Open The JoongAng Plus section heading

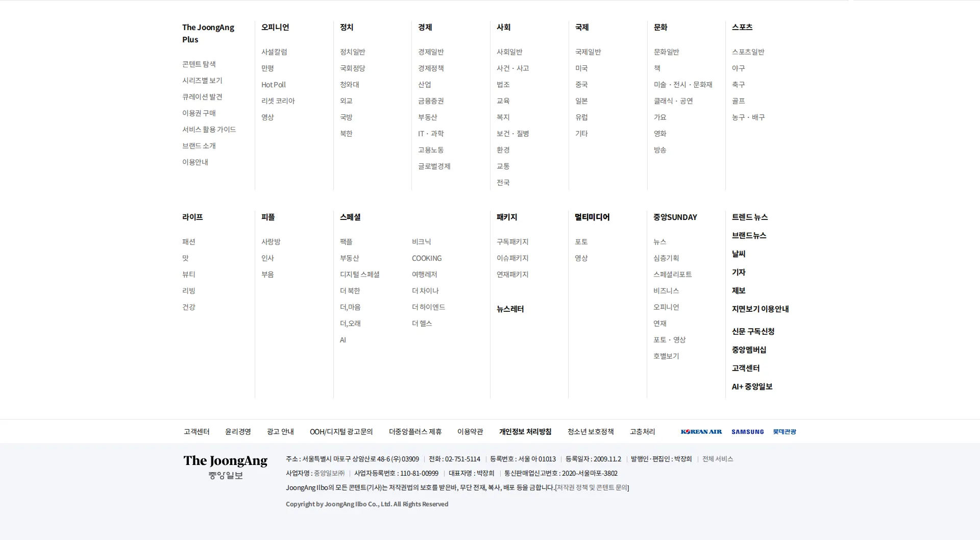click(208, 33)
